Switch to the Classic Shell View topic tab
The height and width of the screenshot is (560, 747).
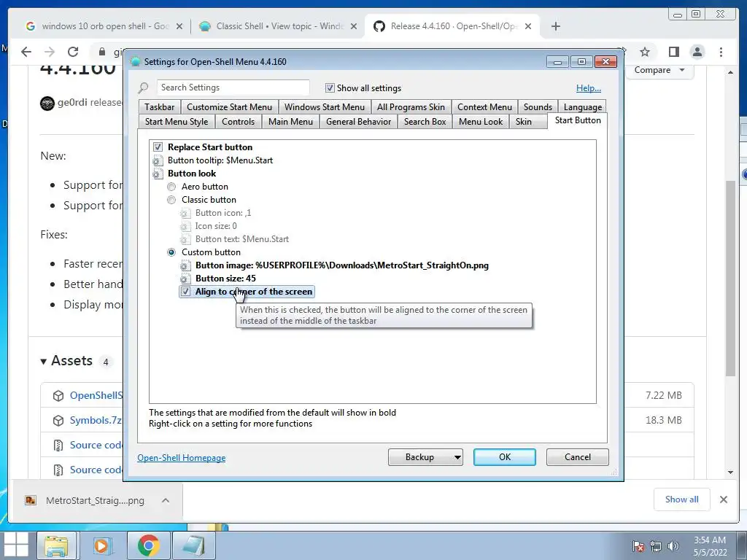click(278, 26)
